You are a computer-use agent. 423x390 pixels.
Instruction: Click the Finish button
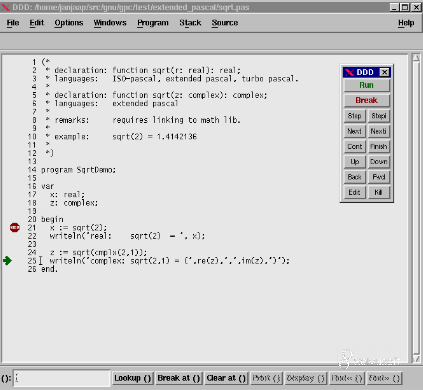pos(379,147)
